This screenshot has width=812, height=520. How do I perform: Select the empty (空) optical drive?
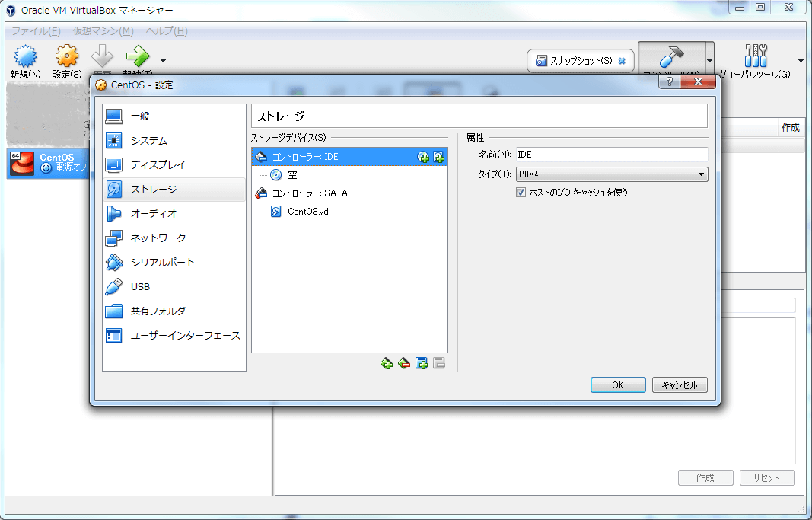(349, 175)
